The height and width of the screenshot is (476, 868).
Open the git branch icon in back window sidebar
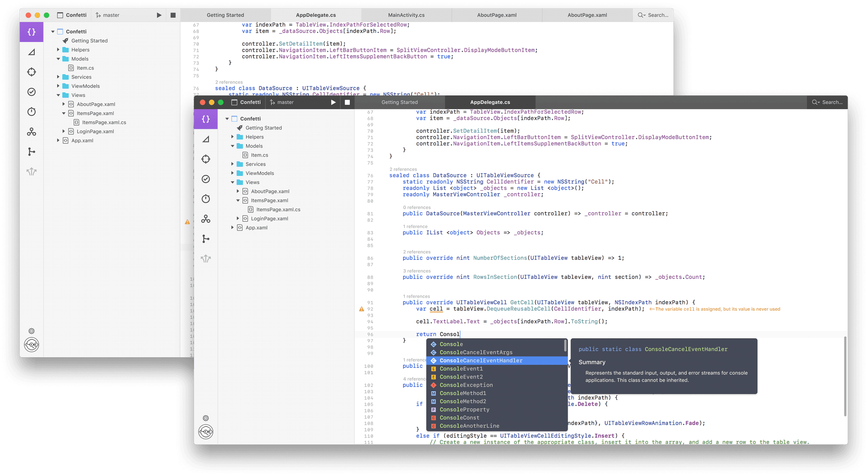(x=31, y=152)
